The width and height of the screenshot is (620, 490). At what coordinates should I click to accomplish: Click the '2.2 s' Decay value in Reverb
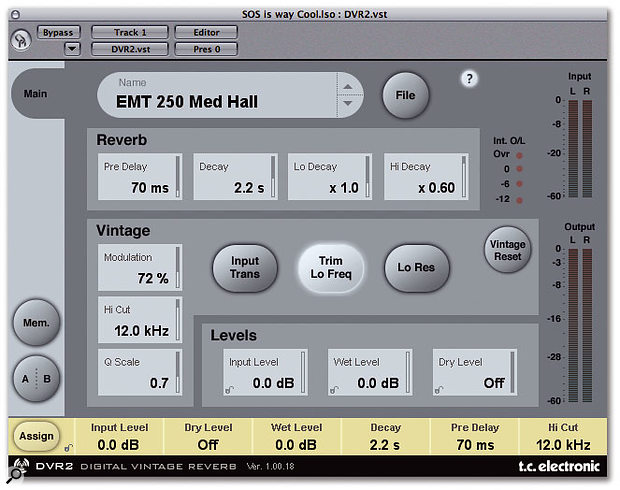tap(249, 188)
